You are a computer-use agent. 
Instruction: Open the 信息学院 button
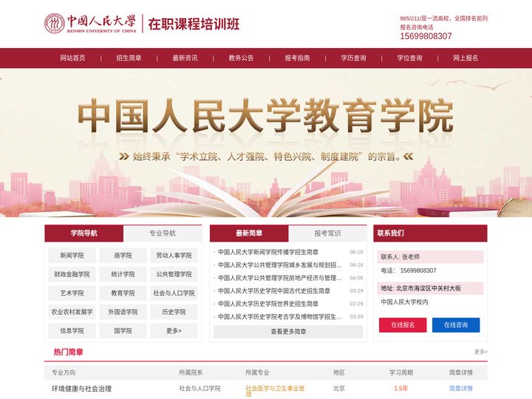point(72,331)
